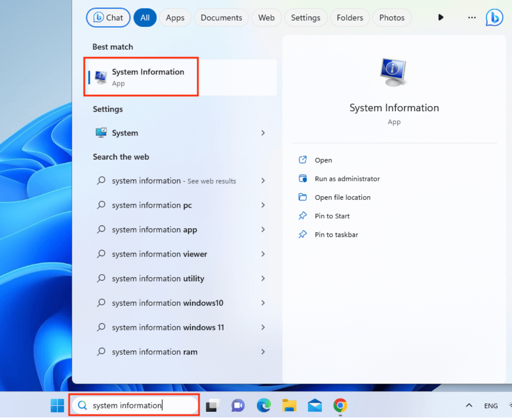The width and height of the screenshot is (512, 420).
Task: Select the All filter tab
Action: pos(145,17)
